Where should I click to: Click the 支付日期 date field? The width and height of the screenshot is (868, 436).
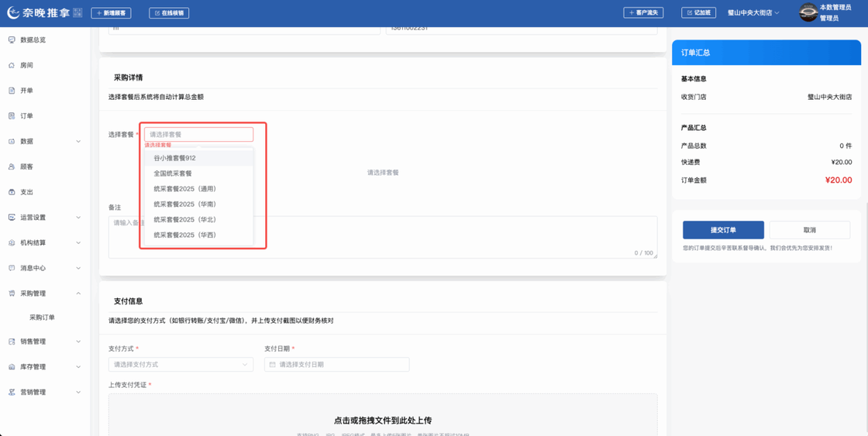336,365
